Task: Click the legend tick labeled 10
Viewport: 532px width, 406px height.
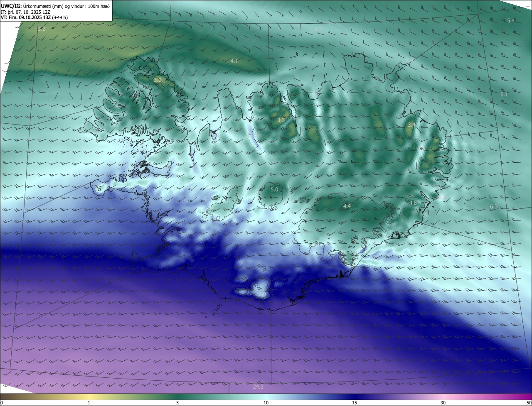Action: pos(266,403)
